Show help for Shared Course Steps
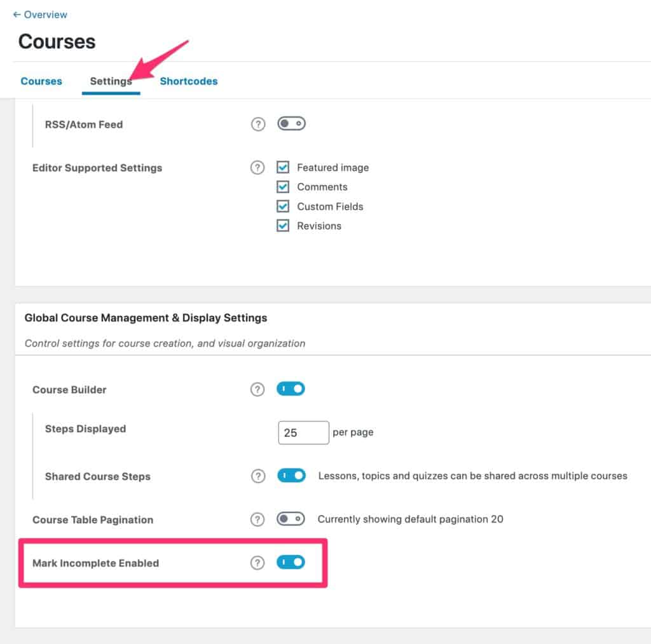Screen dimensions: 651x644 click(258, 476)
